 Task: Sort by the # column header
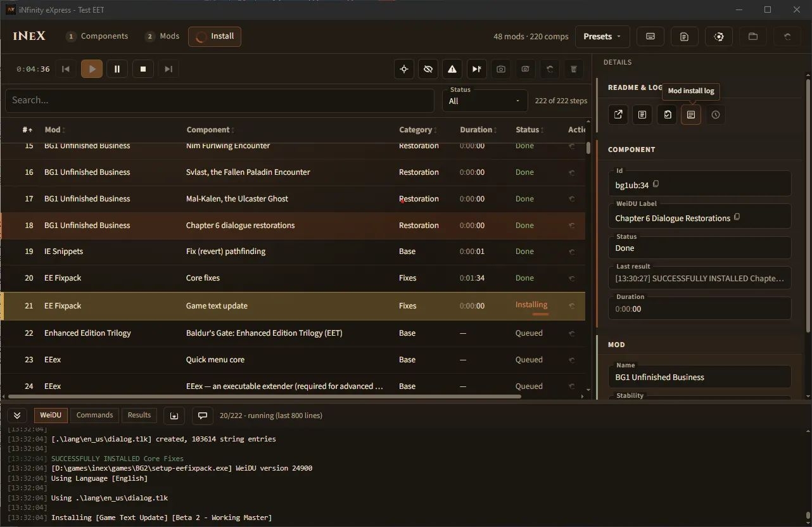point(27,130)
